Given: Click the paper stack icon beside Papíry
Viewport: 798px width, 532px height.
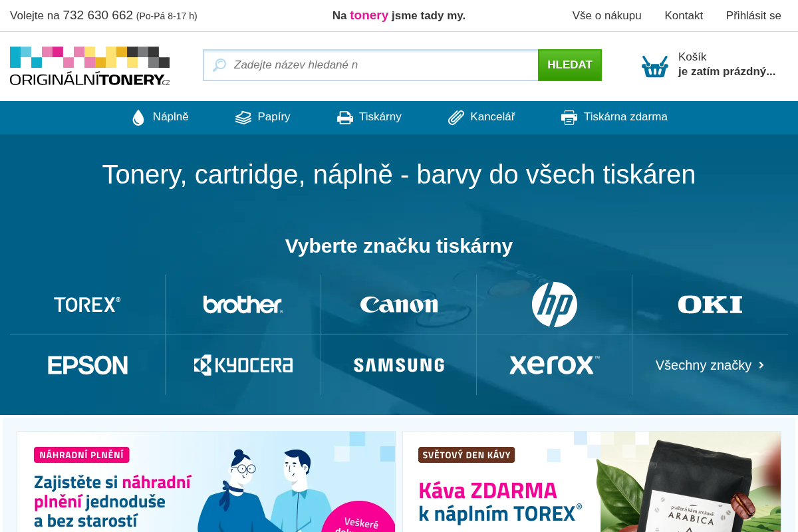Looking at the screenshot, I should click(x=243, y=118).
